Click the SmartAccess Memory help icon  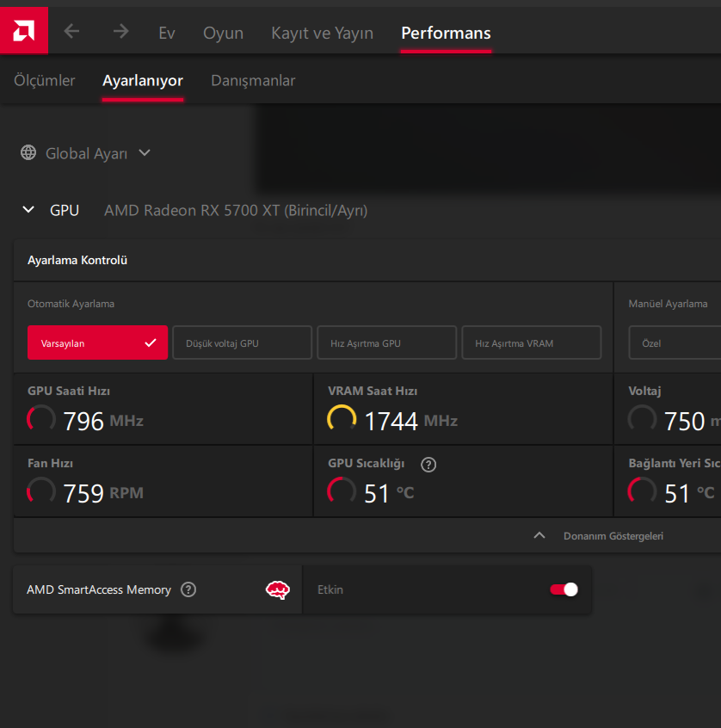coord(188,589)
